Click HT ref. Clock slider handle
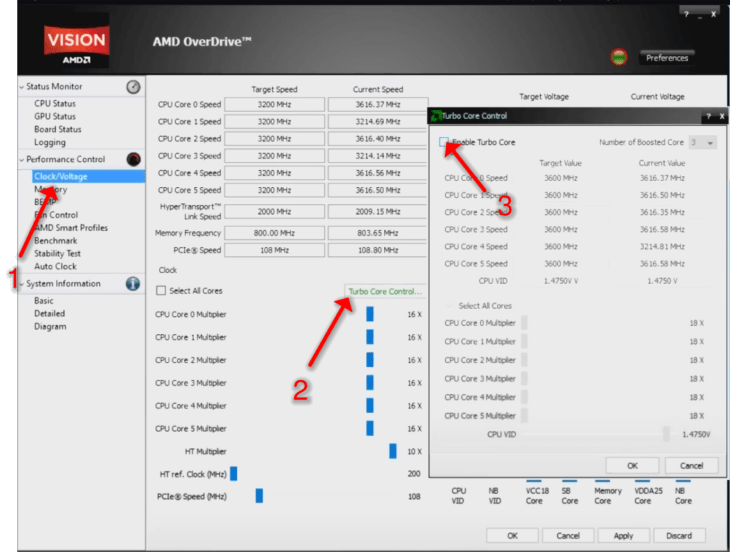Viewport: 730px width, 552px height. [x=234, y=474]
